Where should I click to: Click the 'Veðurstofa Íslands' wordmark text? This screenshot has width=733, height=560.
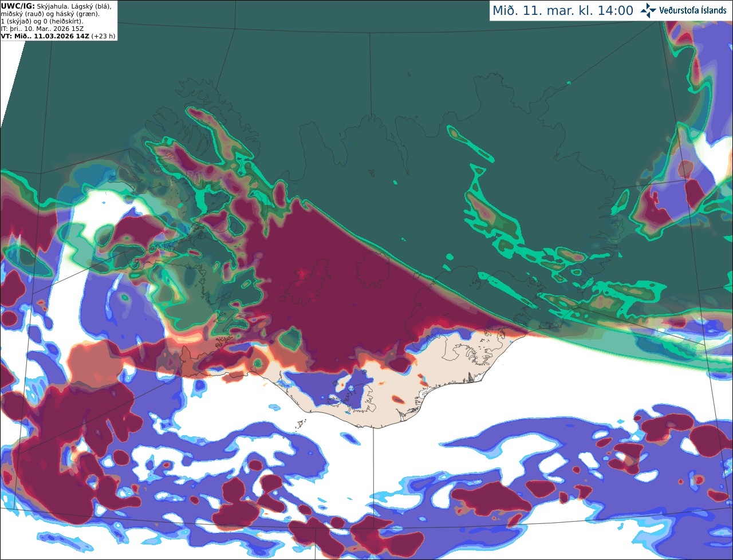[693, 10]
